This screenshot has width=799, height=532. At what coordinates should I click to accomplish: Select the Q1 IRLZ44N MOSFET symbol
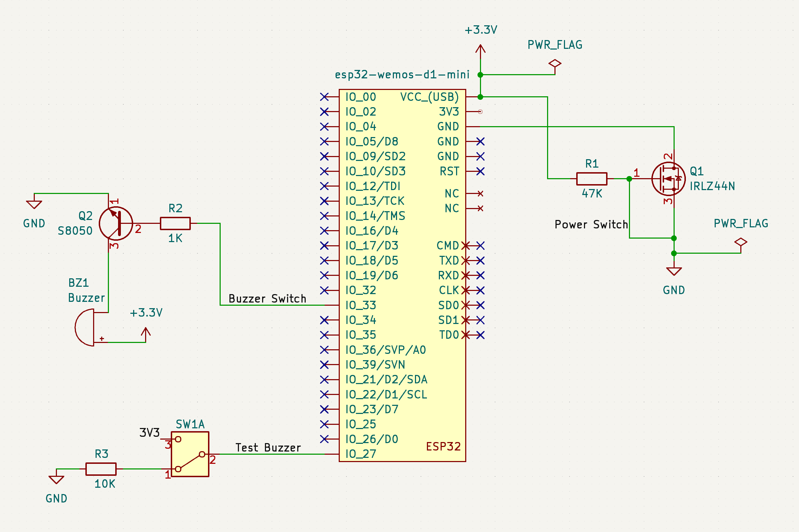click(668, 179)
